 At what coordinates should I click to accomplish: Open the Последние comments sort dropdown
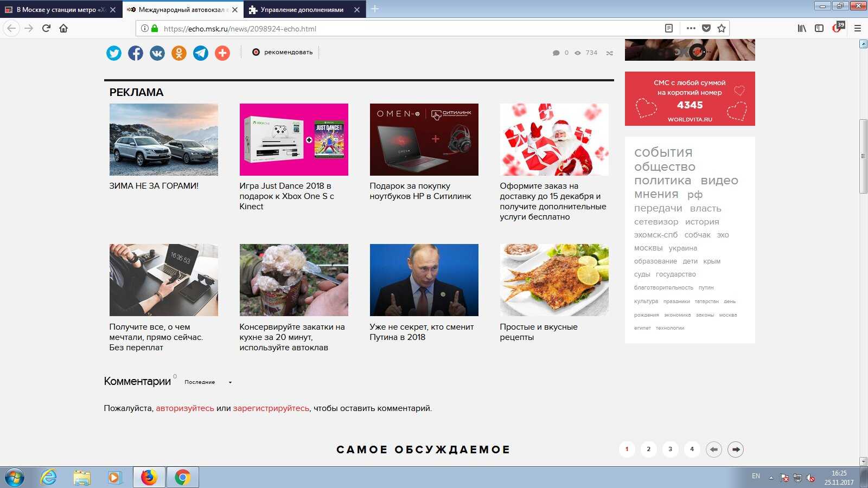pos(208,382)
